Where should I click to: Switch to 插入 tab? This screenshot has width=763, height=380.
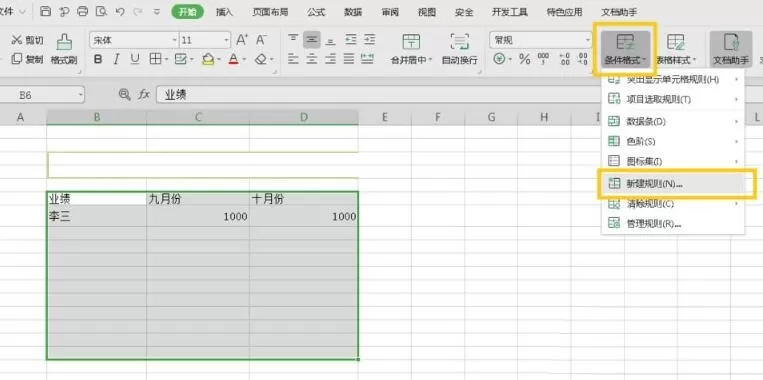224,12
